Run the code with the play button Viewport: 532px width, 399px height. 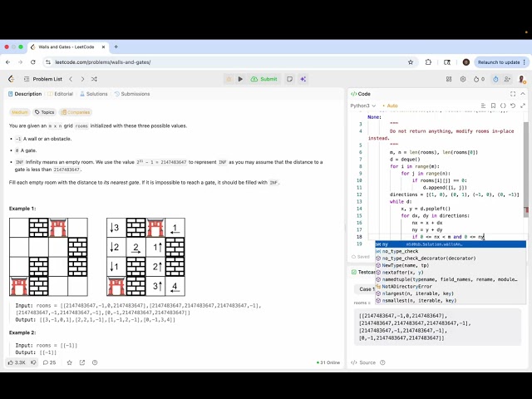click(240, 79)
